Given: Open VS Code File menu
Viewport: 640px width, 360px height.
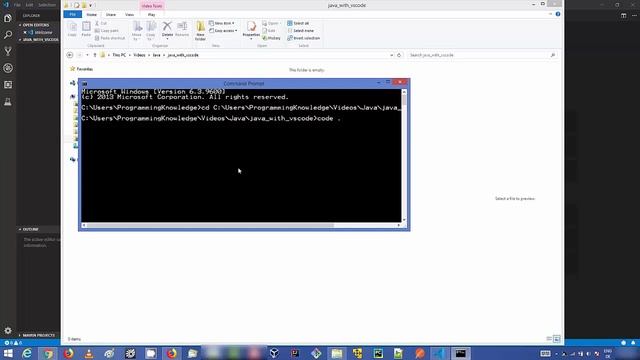Looking at the screenshot, I should point(17,5).
